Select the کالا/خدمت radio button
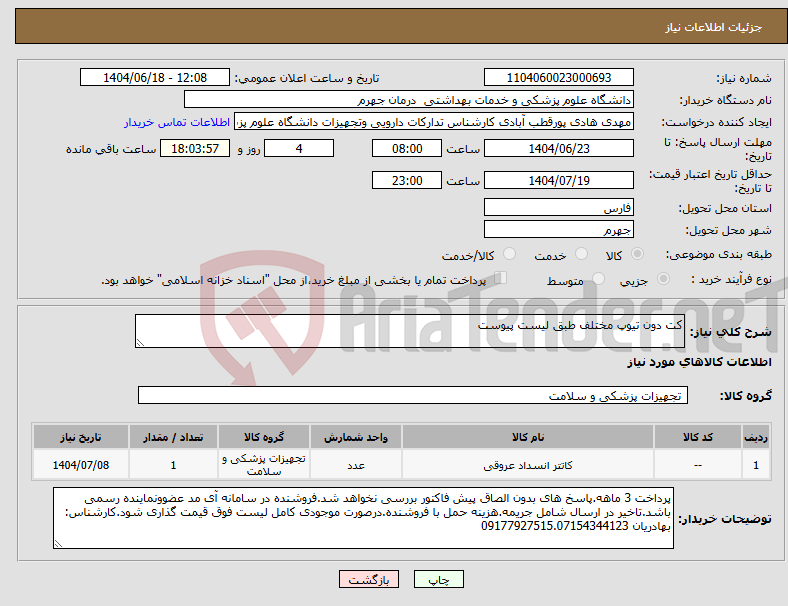Image resolution: width=788 pixels, height=606 pixels. pos(509,254)
